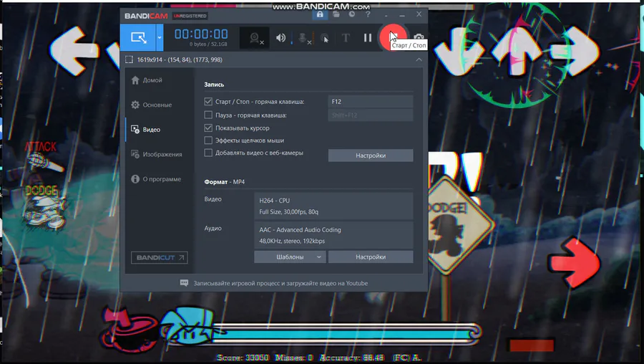Collapse the settings panel chevron
644x364 pixels.
point(419,59)
